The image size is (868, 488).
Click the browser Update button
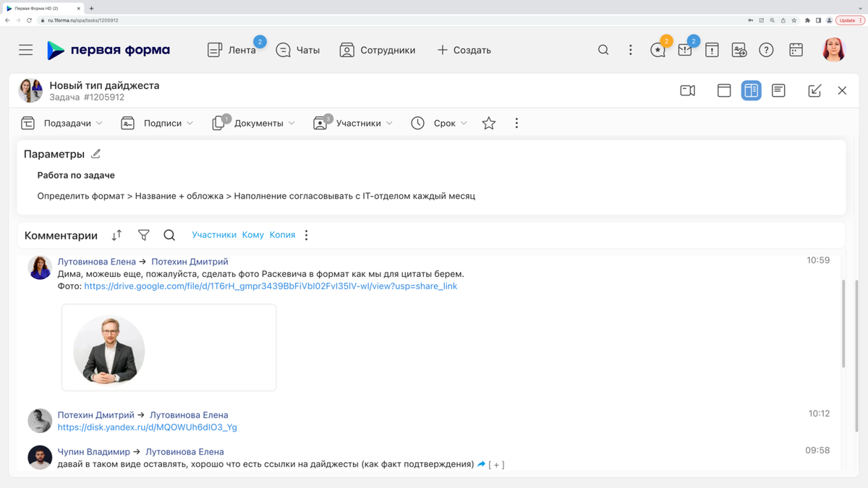coord(850,20)
